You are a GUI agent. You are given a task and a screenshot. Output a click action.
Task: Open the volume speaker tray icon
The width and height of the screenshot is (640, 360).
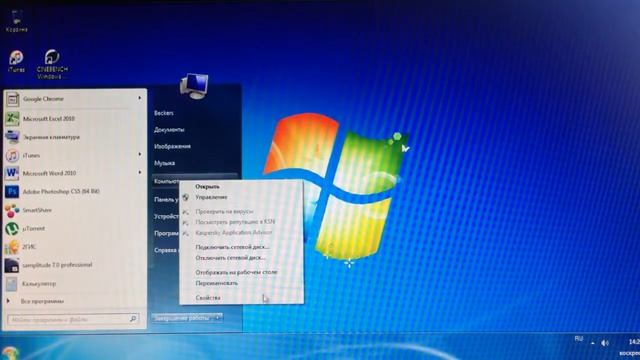605,343
